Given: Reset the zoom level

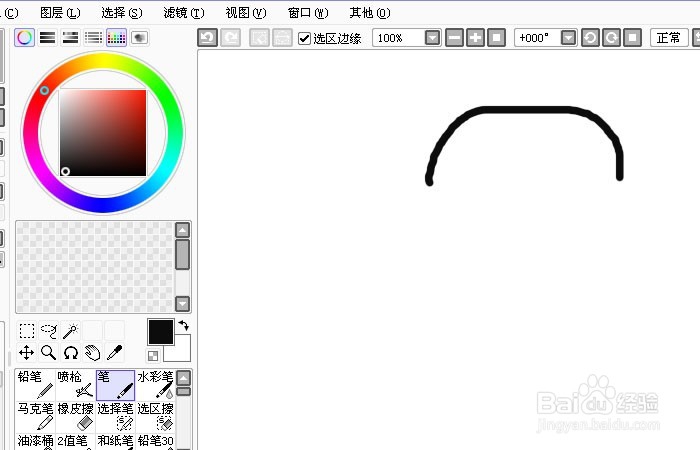Looking at the screenshot, I should [496, 38].
